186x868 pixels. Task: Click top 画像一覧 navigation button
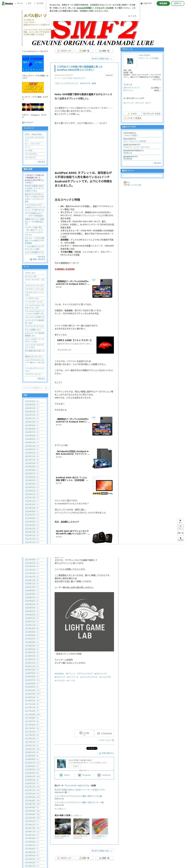[104, 51]
